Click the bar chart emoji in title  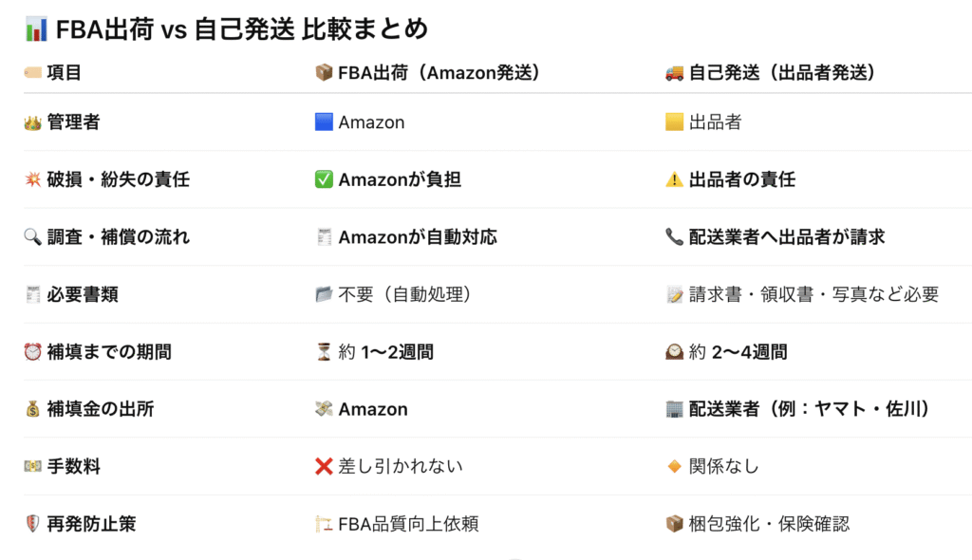36,29
